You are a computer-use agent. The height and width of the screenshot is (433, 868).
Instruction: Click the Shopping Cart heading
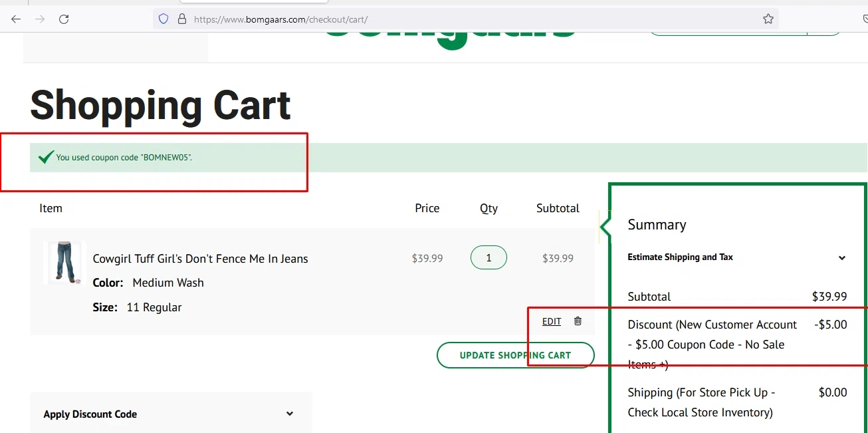(x=160, y=105)
